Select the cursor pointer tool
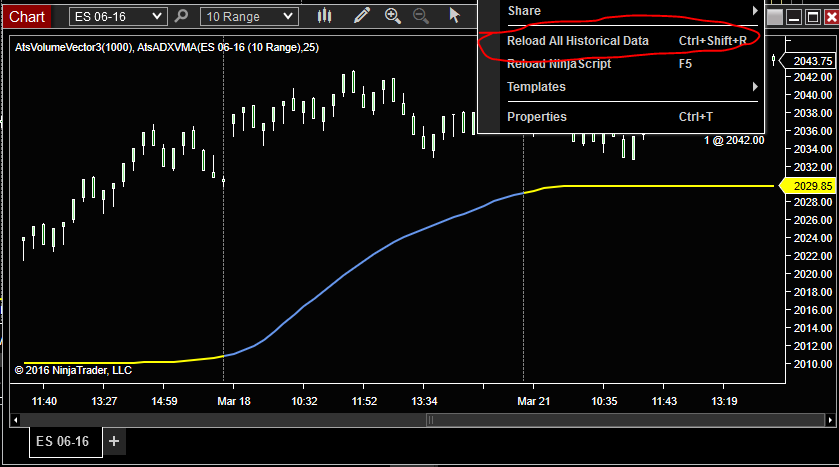The width and height of the screenshot is (839, 467). coord(454,16)
